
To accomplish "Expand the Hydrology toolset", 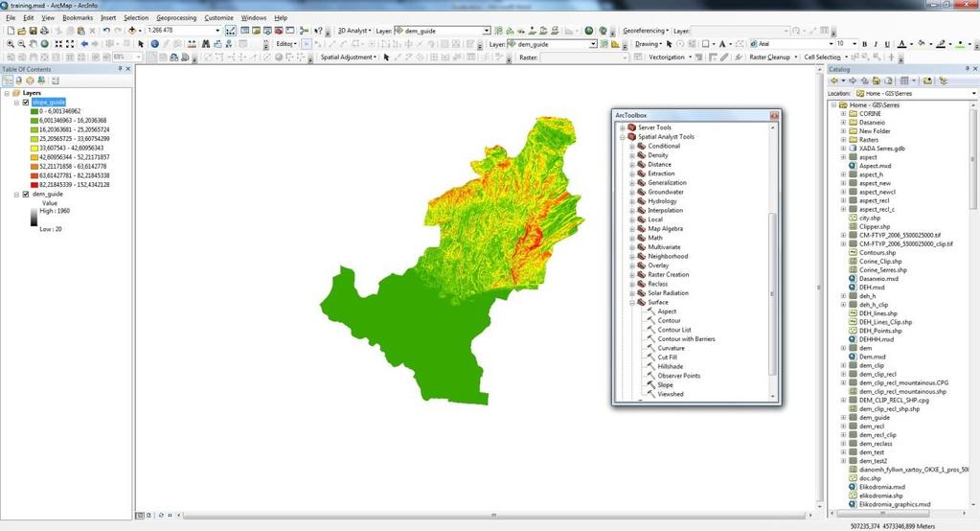I will click(x=632, y=201).
